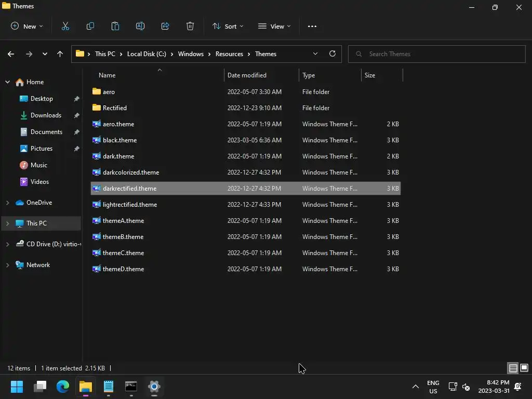This screenshot has height=399, width=532.
Task: Select the darkcolorized.theme file
Action: tap(246, 172)
